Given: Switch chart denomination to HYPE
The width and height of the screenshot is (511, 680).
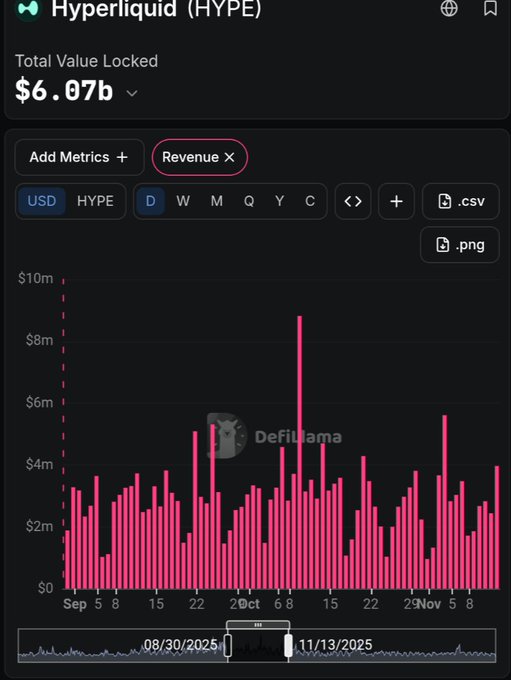Looking at the screenshot, I should click(95, 201).
